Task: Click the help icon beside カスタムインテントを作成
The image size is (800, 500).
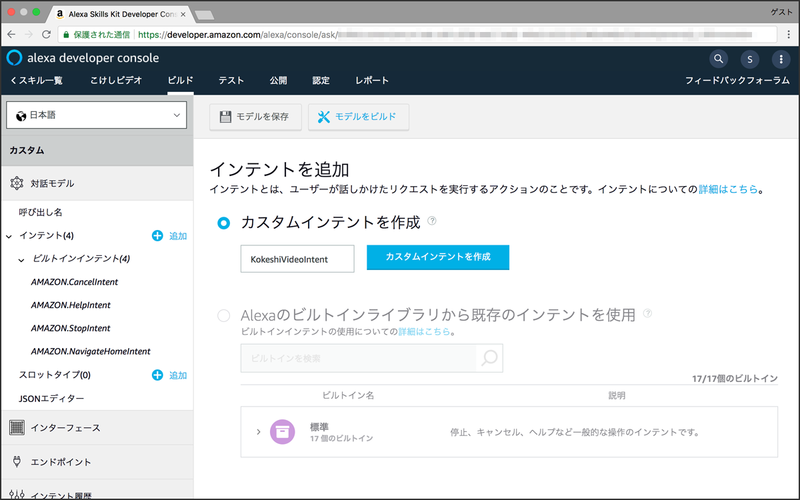Action: (432, 220)
